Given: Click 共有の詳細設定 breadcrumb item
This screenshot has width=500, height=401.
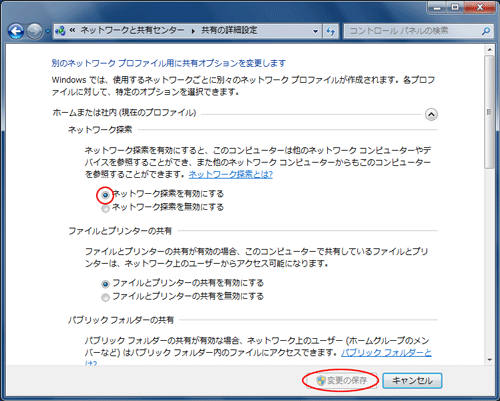Looking at the screenshot, I should pos(229,30).
